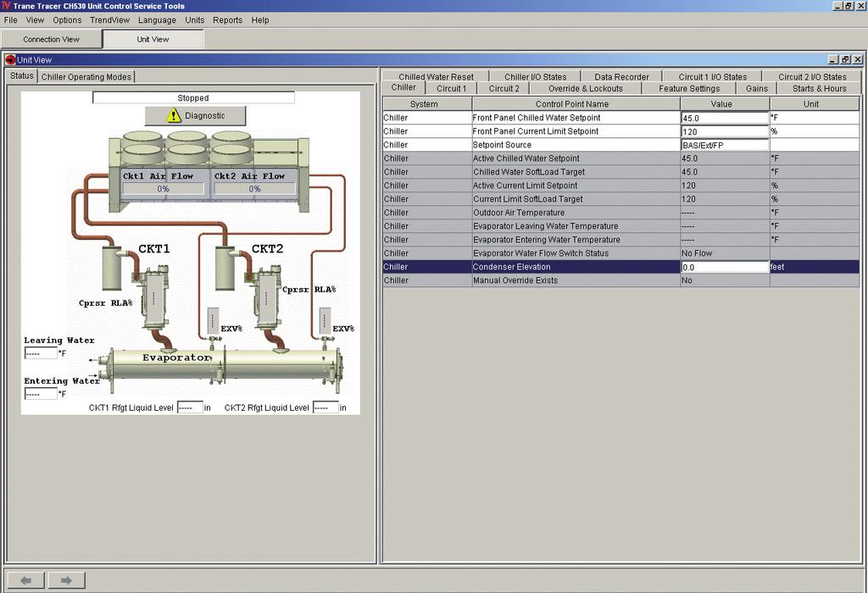Switch to the Data Recorder tab
868x593 pixels.
point(621,77)
